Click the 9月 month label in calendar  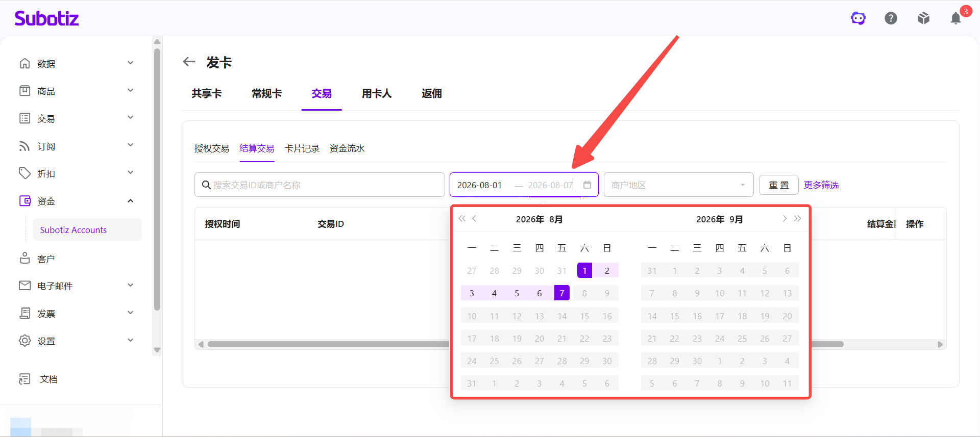click(736, 219)
